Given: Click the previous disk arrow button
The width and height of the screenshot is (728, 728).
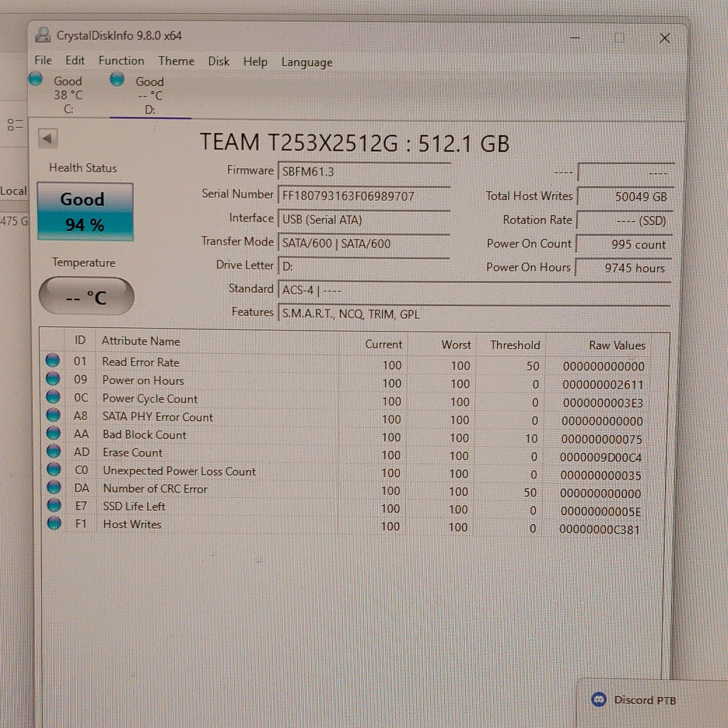Looking at the screenshot, I should [48, 138].
